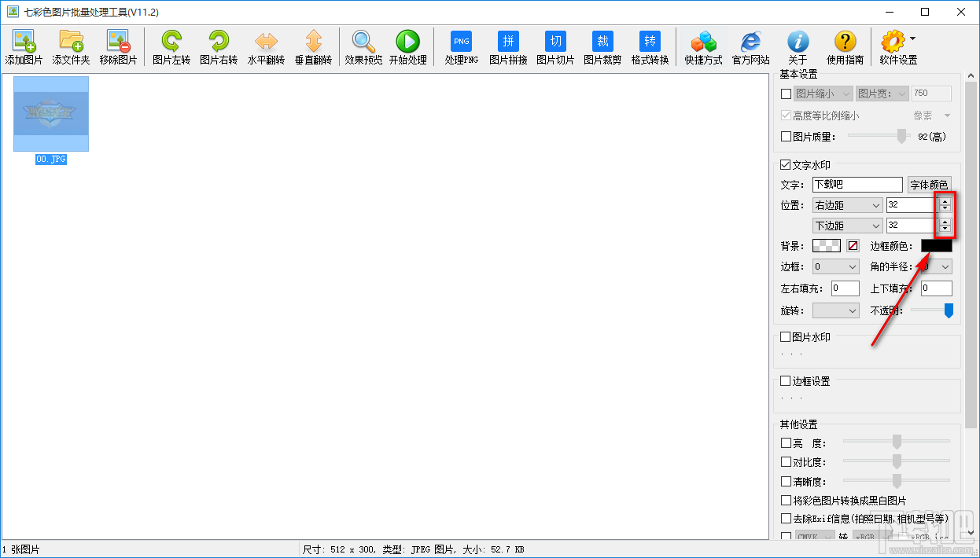Open the 关于 info icon

(798, 41)
